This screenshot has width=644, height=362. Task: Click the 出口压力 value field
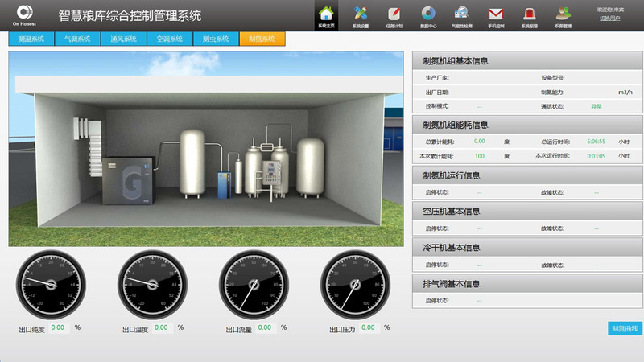click(368, 327)
